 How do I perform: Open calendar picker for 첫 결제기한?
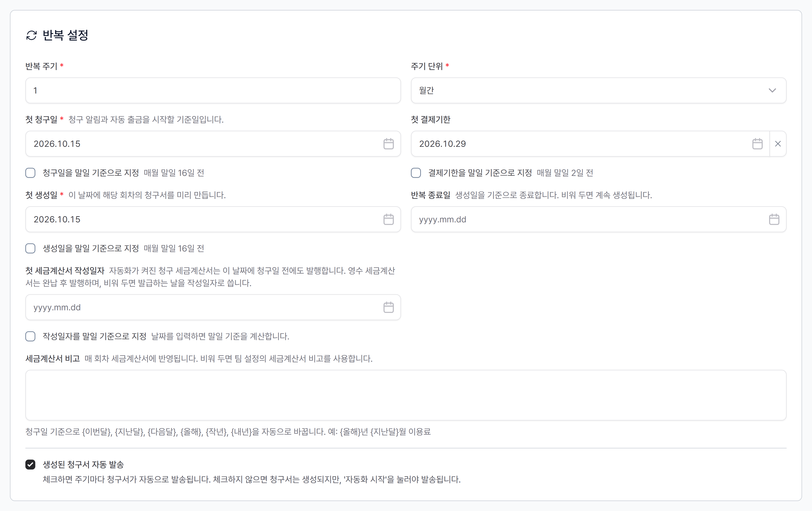point(757,144)
